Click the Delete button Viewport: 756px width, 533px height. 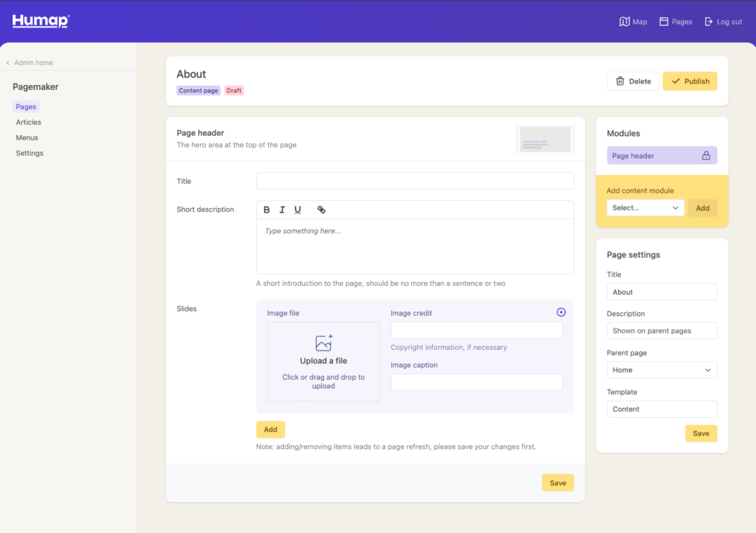[633, 81]
